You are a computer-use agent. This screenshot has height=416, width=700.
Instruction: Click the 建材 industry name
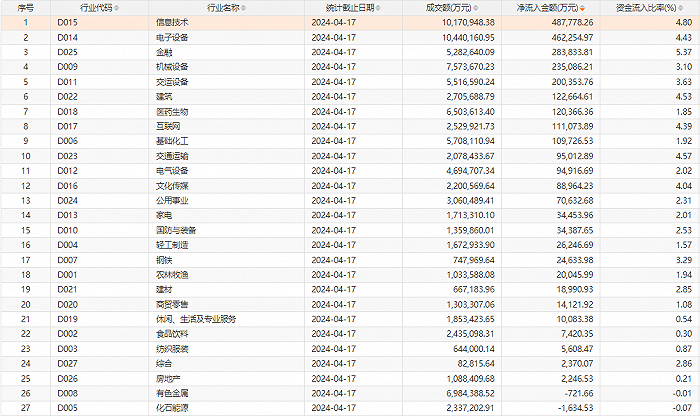164,289
